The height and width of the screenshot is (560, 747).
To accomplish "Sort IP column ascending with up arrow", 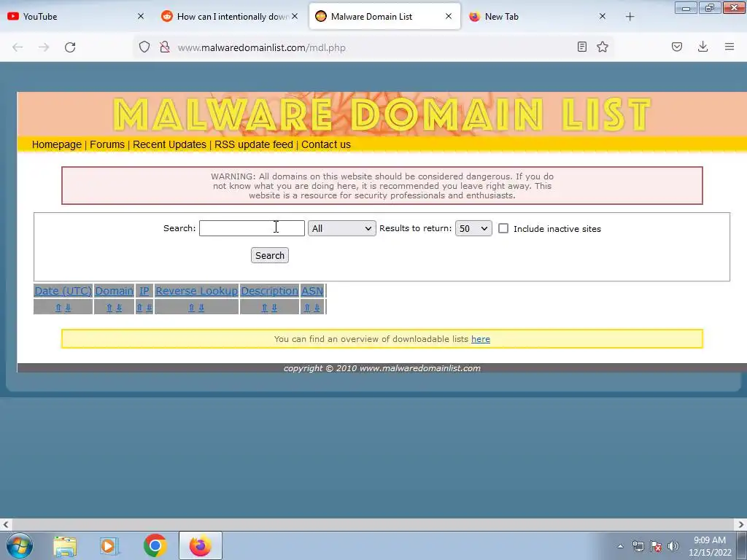I will coord(139,308).
